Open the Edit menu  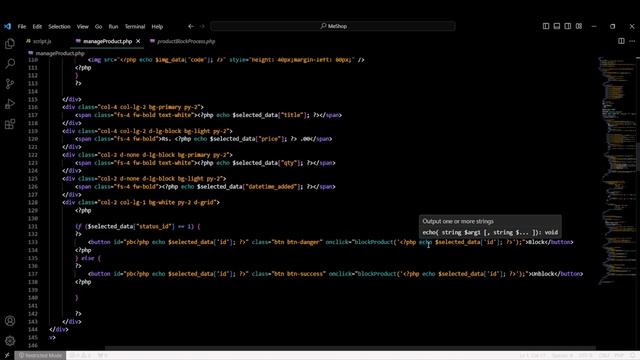tap(37, 27)
